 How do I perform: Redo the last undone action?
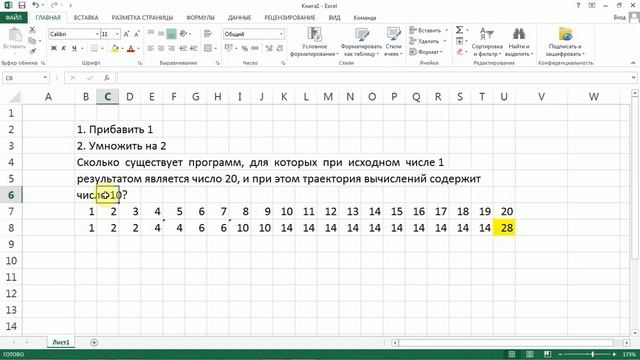[54, 5]
